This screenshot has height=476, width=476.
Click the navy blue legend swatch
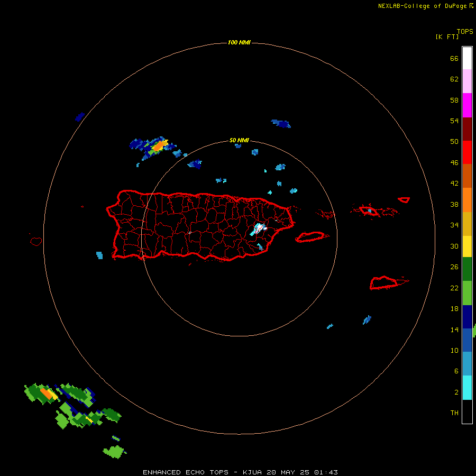pyautogui.click(x=467, y=317)
